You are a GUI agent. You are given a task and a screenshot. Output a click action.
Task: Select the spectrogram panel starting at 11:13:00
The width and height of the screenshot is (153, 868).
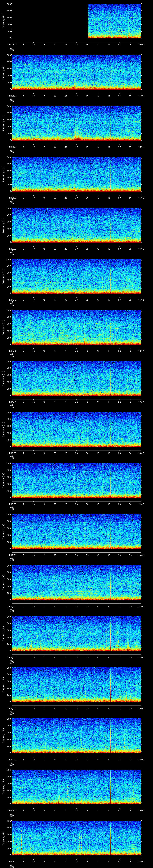[x=76, y=225]
